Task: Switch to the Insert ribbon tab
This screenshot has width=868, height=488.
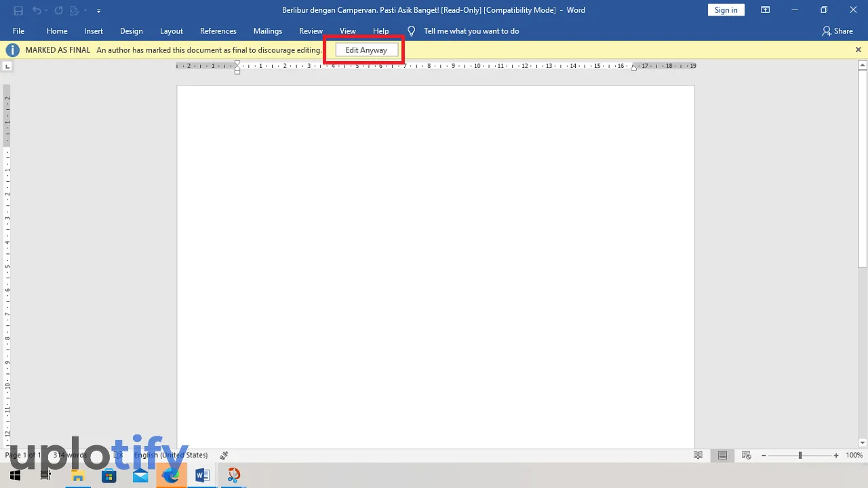Action: (x=94, y=31)
